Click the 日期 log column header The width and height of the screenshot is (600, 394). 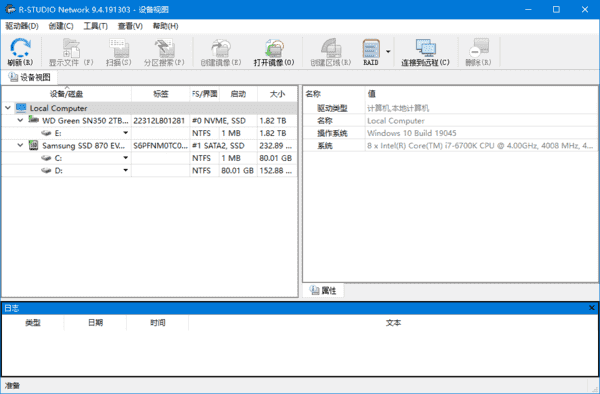coord(95,323)
